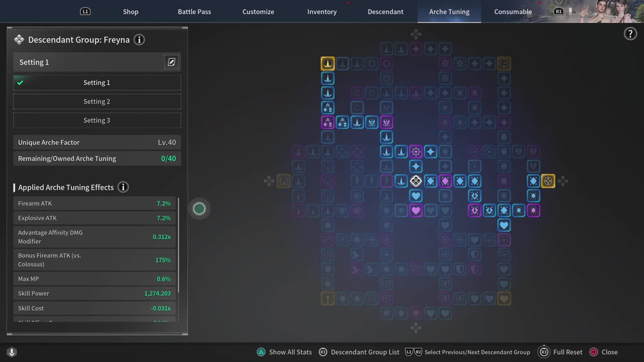Select the dim gold node at grid's bottom-left corner
The height and width of the screenshot is (362, 644).
[x=328, y=299]
